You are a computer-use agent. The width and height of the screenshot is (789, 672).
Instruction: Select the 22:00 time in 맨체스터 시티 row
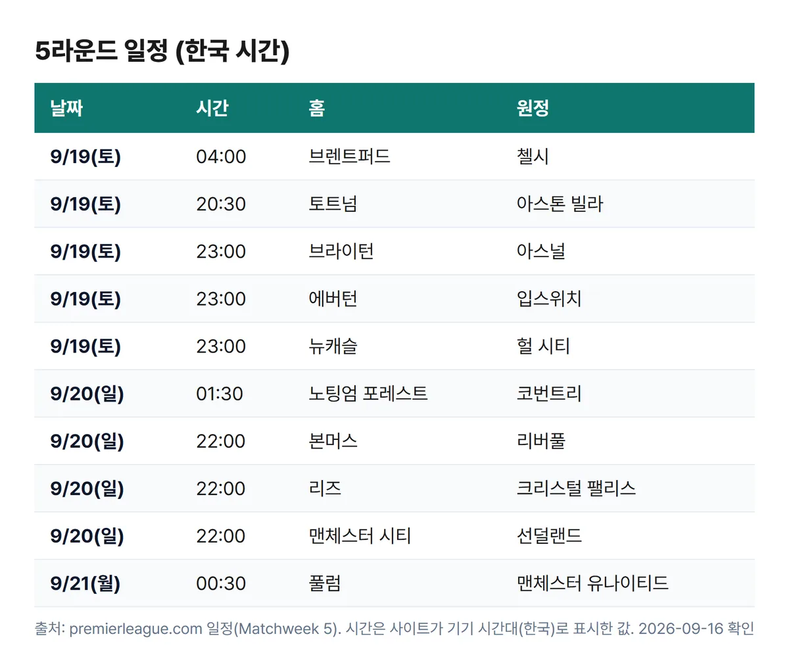click(x=221, y=535)
